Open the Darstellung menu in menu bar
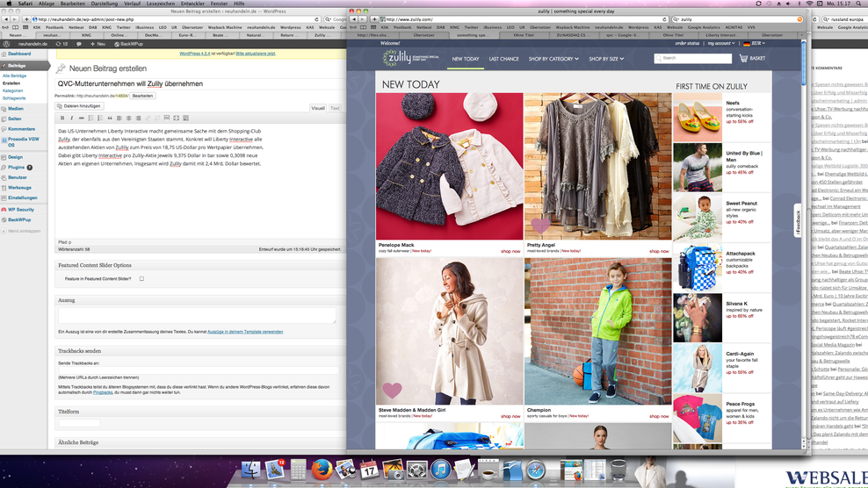This screenshot has height=488, width=868. (104, 4)
